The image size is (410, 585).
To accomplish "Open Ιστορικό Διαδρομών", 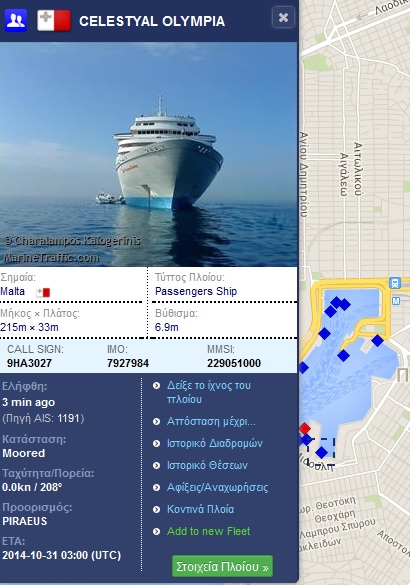I will click(215, 443).
